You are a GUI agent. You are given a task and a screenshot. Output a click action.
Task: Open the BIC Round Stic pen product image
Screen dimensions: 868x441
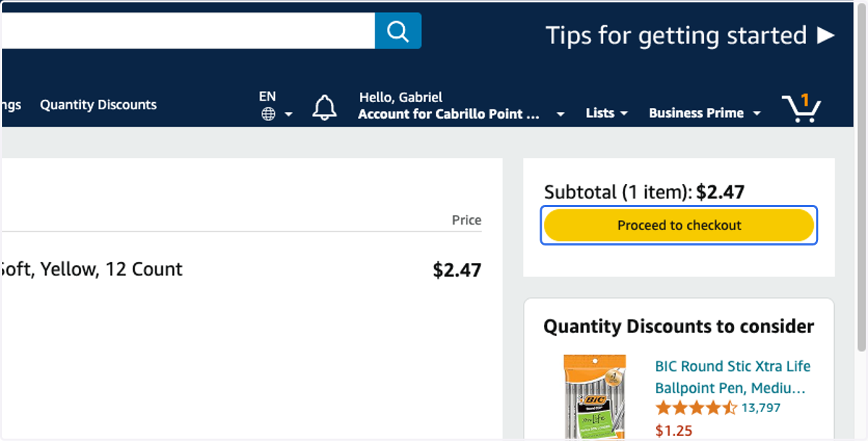point(595,397)
